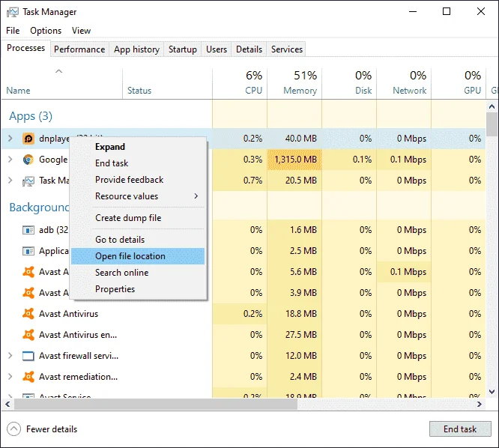Click the vertical scrollbar thumb
The image size is (499, 448).
click(x=492, y=124)
